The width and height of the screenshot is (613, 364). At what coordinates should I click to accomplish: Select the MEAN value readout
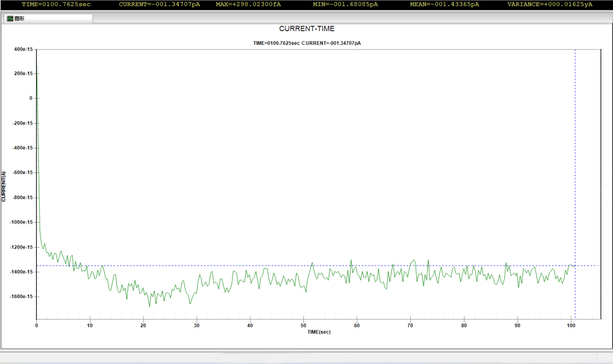pyautogui.click(x=444, y=4)
